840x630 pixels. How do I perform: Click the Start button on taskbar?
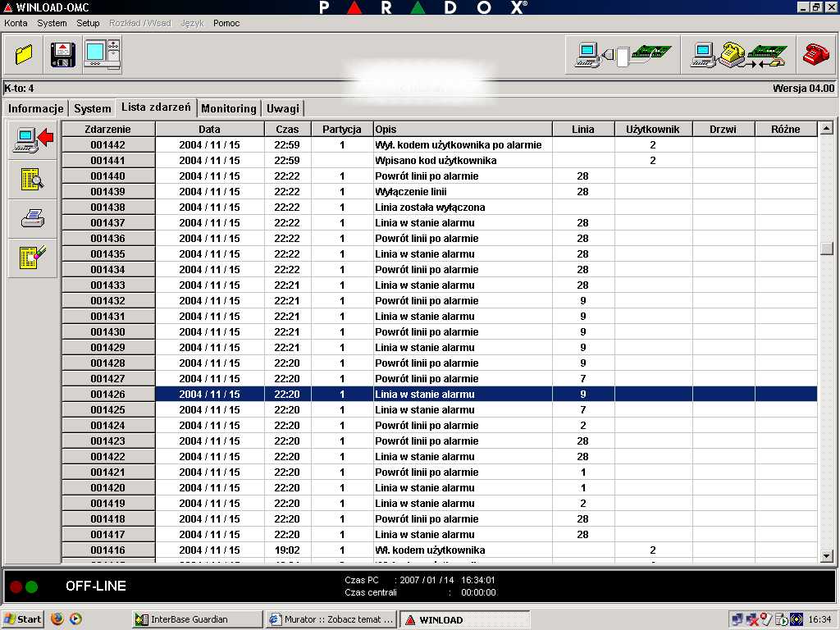[23, 619]
